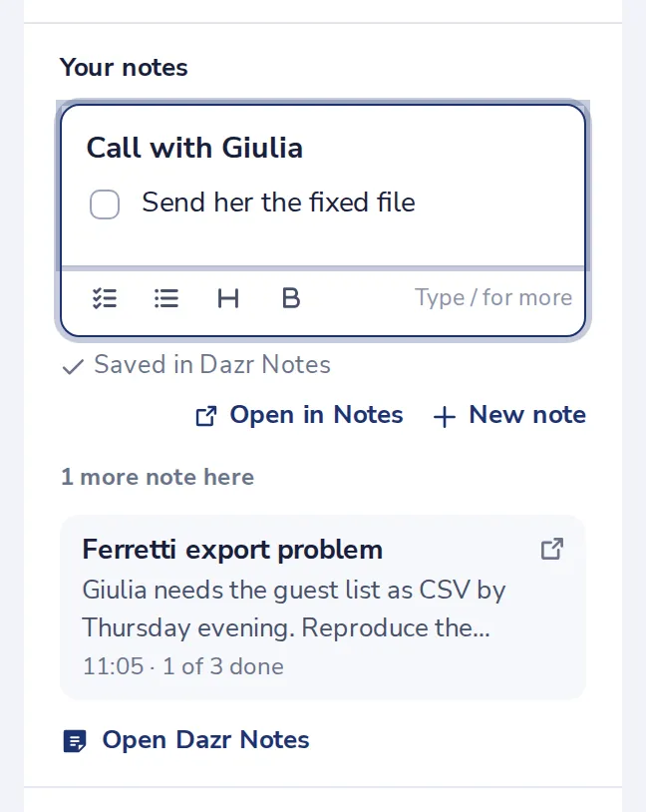Create a New note

509,415
